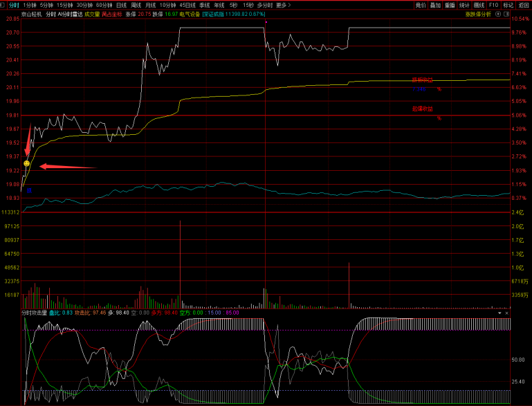Switch to the 月线 monthly chart

point(150,5)
